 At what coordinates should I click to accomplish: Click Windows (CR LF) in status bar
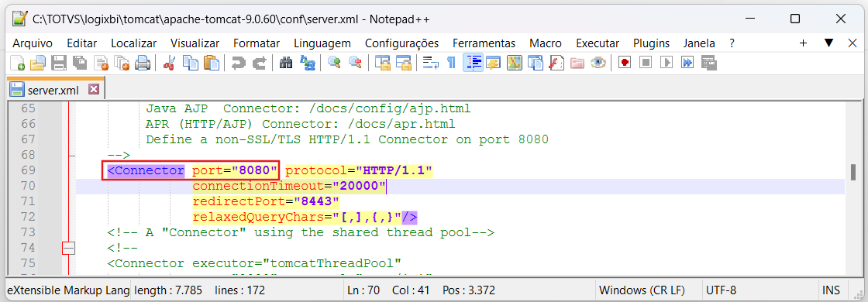point(642,290)
